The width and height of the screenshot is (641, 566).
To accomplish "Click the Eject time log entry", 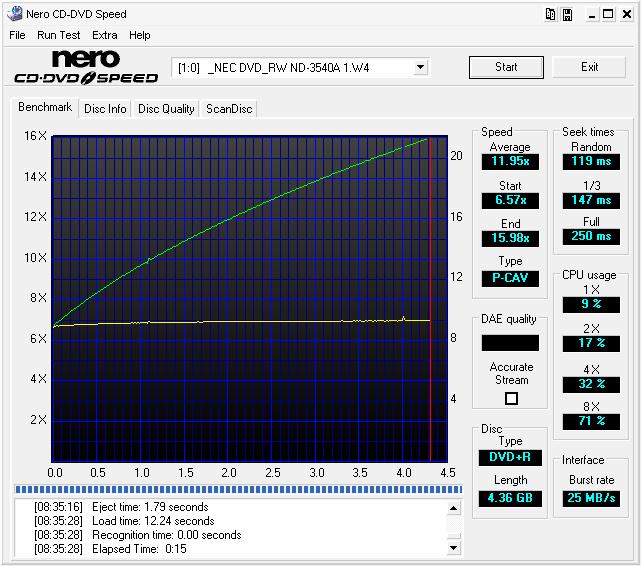I will 121,507.
